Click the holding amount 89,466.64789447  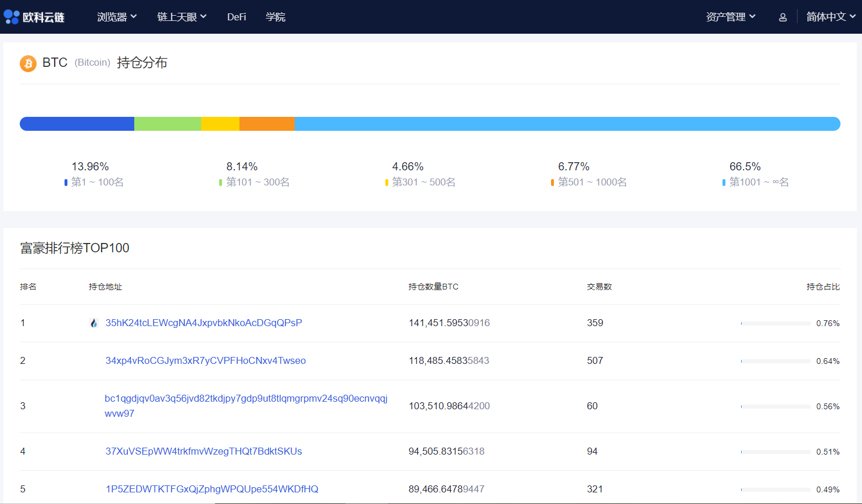click(x=446, y=489)
